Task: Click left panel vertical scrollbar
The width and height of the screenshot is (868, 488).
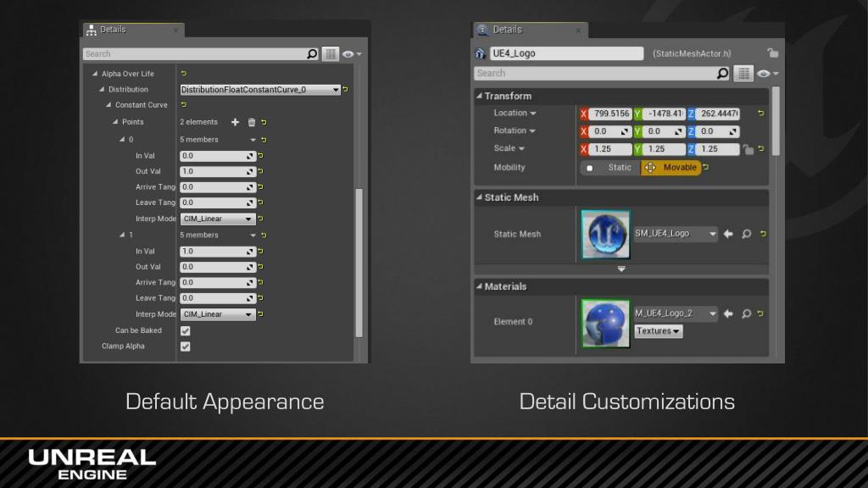Action: (x=359, y=263)
